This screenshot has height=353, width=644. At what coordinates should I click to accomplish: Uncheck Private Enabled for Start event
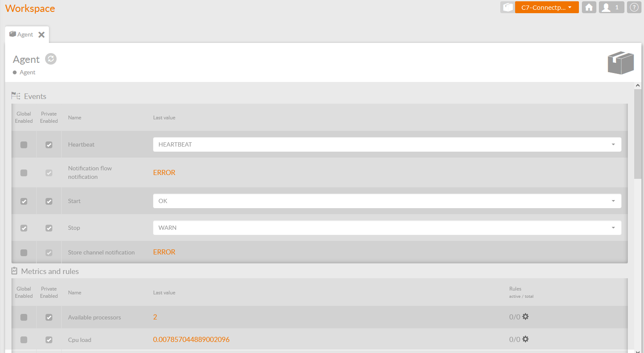(49, 201)
